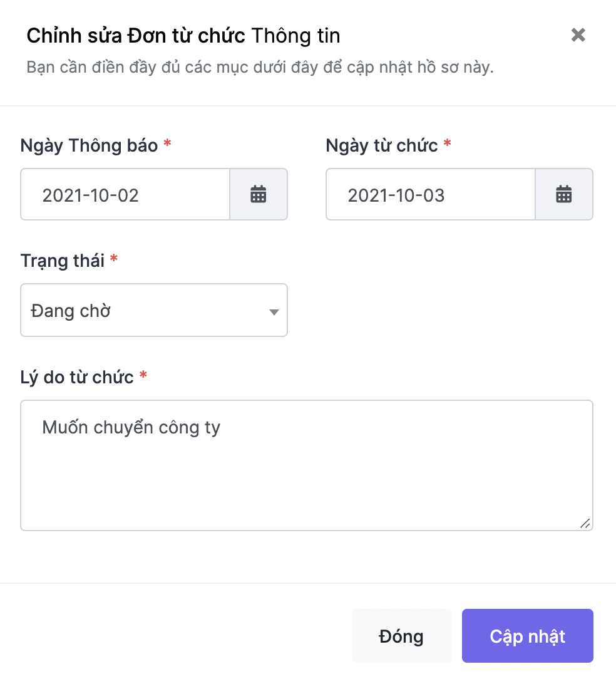Click the red asterisk beside Ngày Thông báo
The width and height of the screenshot is (616, 684).
pyautogui.click(x=167, y=143)
